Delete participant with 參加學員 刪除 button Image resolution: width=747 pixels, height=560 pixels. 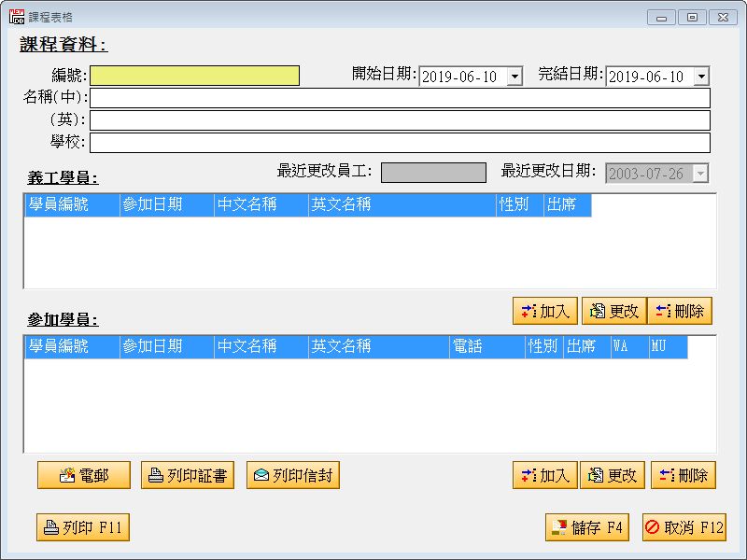(x=684, y=475)
